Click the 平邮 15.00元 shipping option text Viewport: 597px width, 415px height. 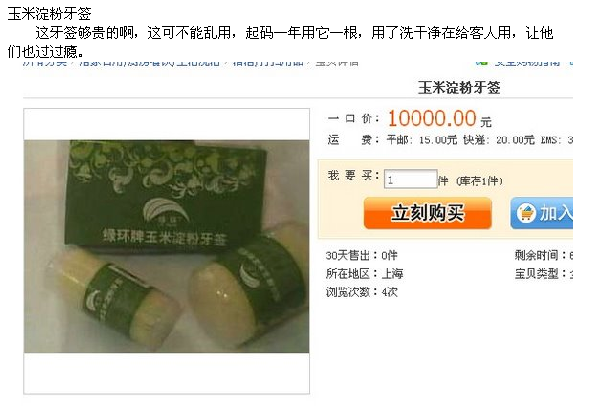422,140
